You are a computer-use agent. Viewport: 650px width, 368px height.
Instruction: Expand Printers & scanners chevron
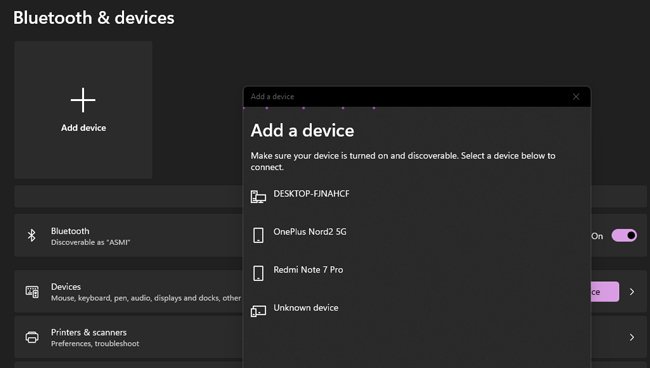[x=632, y=337]
